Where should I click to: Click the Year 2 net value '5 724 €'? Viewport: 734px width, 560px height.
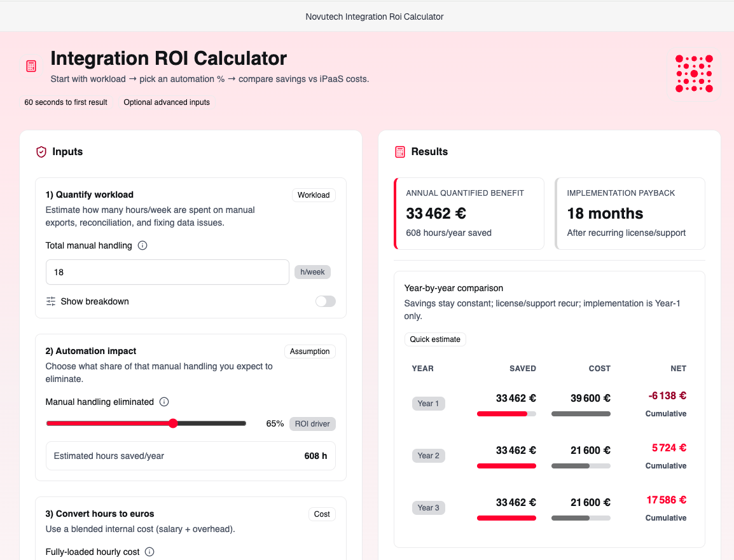coord(669,447)
